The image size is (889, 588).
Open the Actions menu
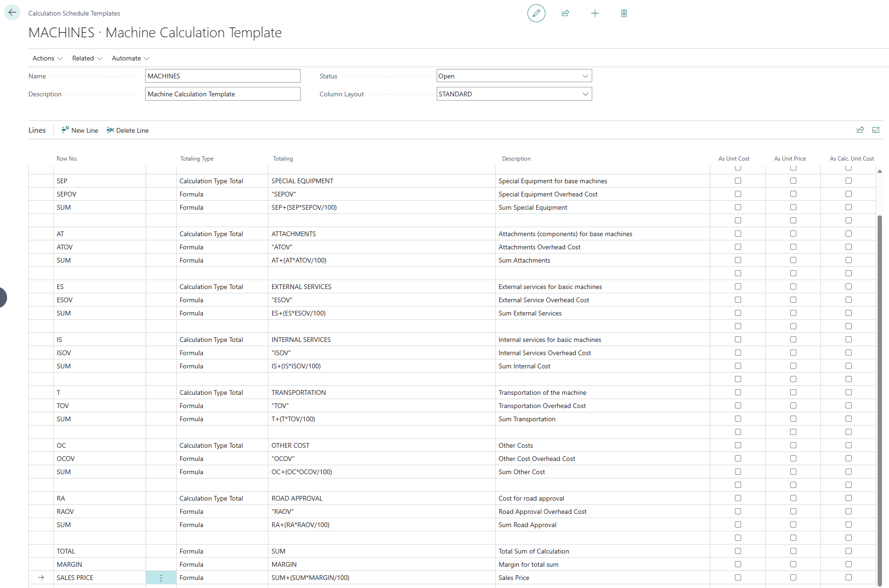click(47, 58)
